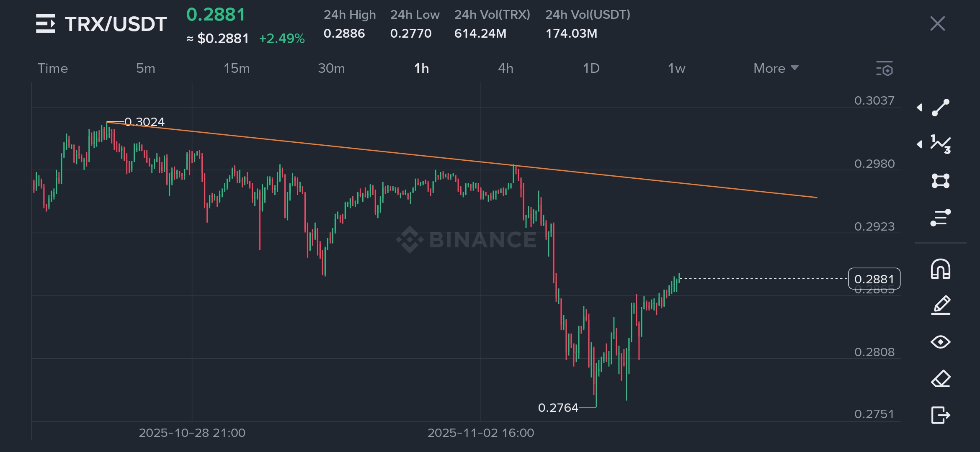Expand the line tool variants arrow
This screenshot has height=452, width=980.
(919, 108)
